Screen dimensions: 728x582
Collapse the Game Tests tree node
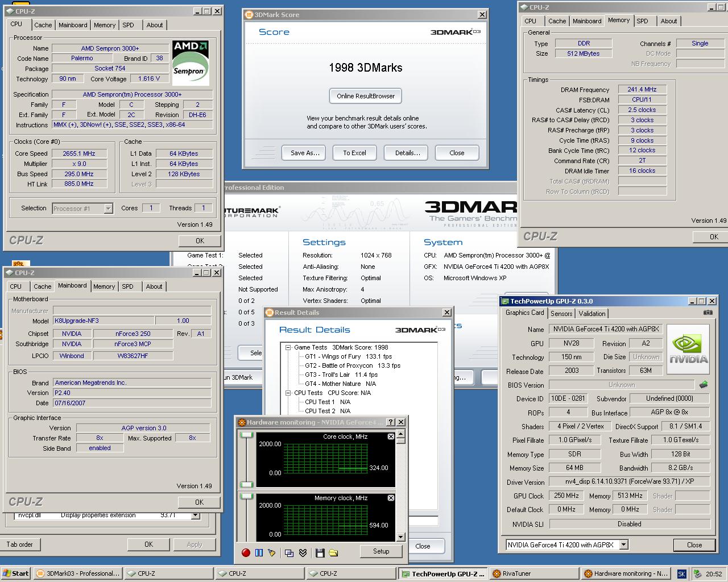(x=288, y=347)
